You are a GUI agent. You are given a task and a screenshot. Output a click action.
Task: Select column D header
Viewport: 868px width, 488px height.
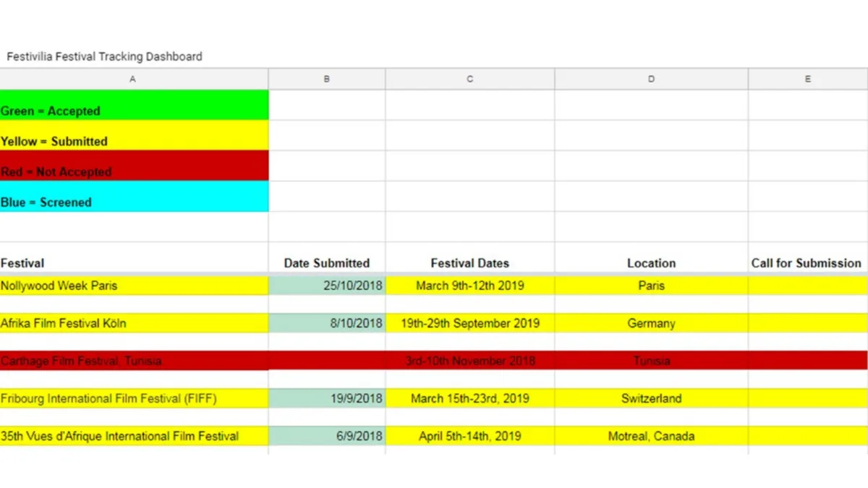pos(652,80)
